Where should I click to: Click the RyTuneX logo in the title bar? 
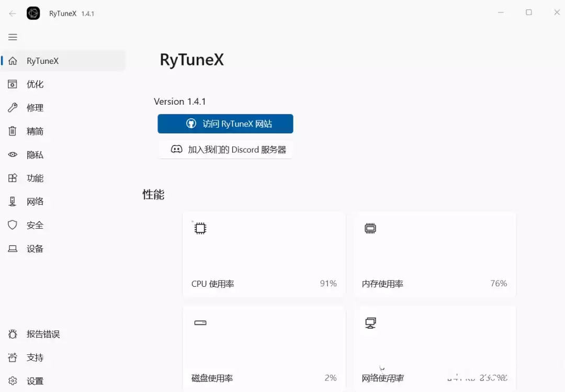[33, 13]
